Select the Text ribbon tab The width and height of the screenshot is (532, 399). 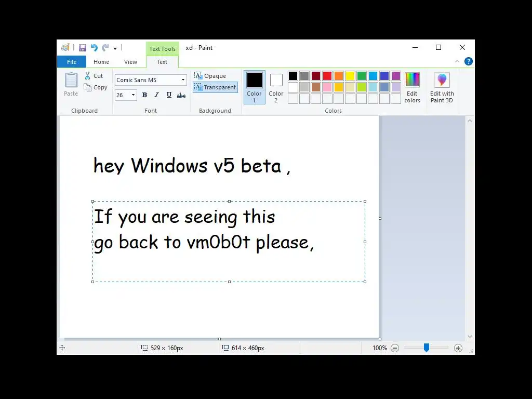click(x=162, y=62)
